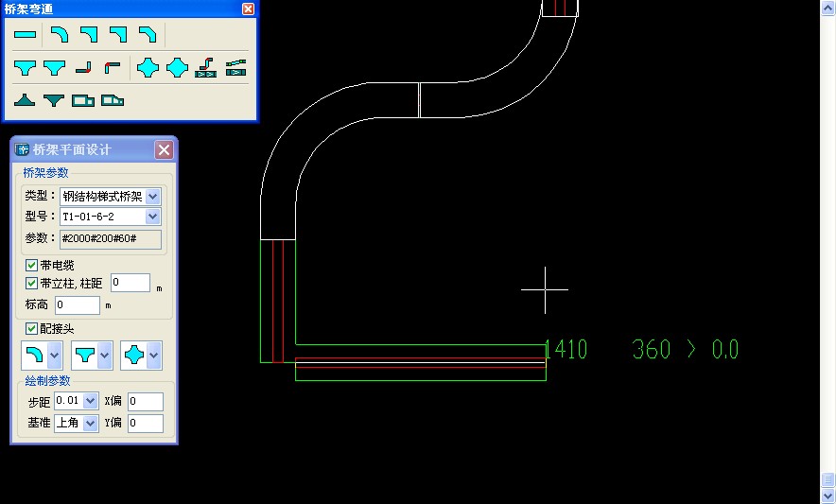Click the dark triangle reducer icon
This screenshot has width=836, height=504.
pyautogui.click(x=25, y=99)
